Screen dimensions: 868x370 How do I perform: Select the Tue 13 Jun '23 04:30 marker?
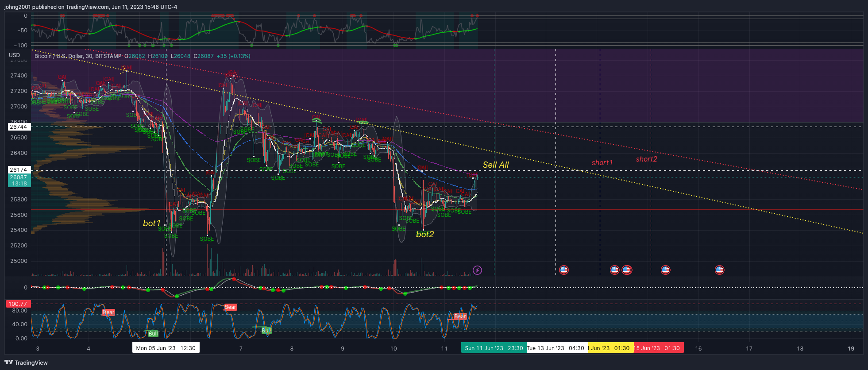coord(557,348)
